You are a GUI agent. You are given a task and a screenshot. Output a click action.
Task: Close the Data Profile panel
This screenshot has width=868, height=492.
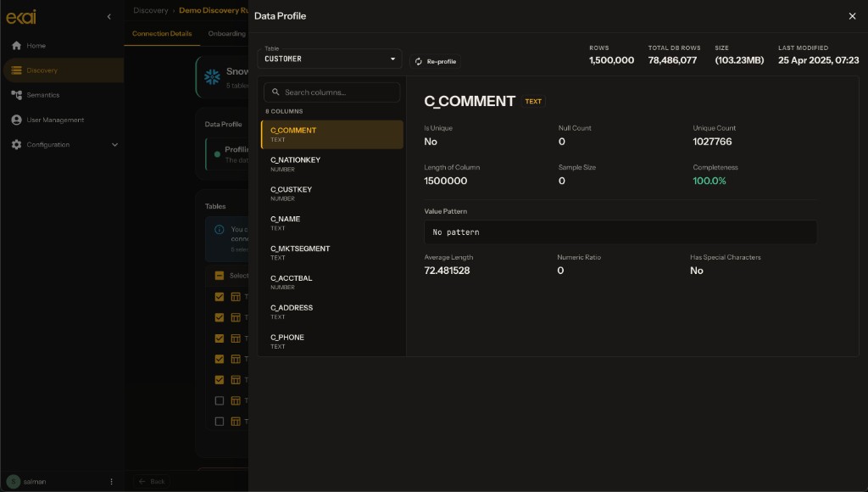(x=852, y=16)
